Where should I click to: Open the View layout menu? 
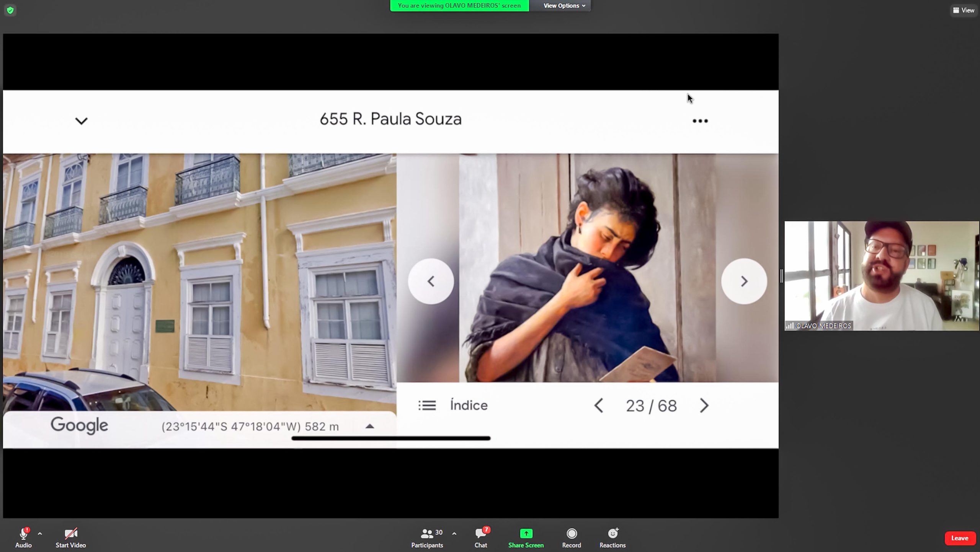pos(963,10)
